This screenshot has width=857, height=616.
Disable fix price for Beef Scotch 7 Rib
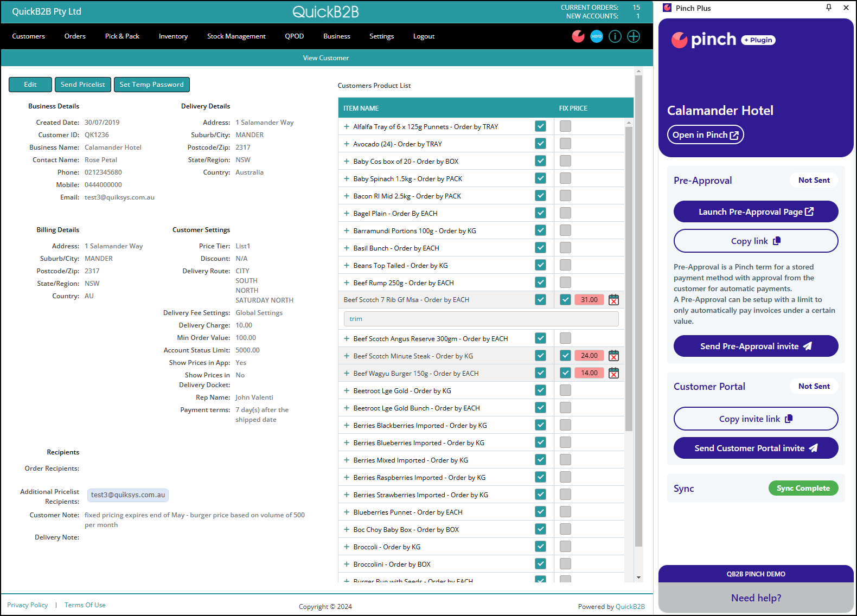[565, 299]
